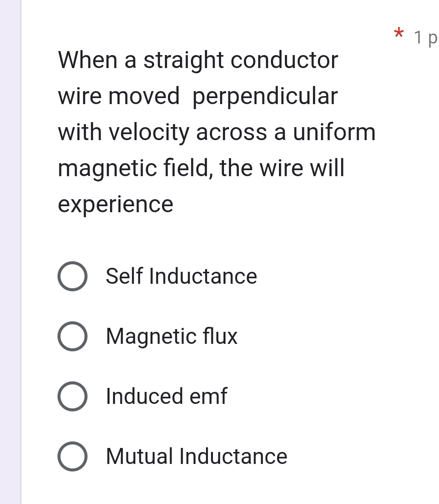This screenshot has width=439, height=504.
Task: Select the Self Inductance radio button
Action: click(x=72, y=276)
